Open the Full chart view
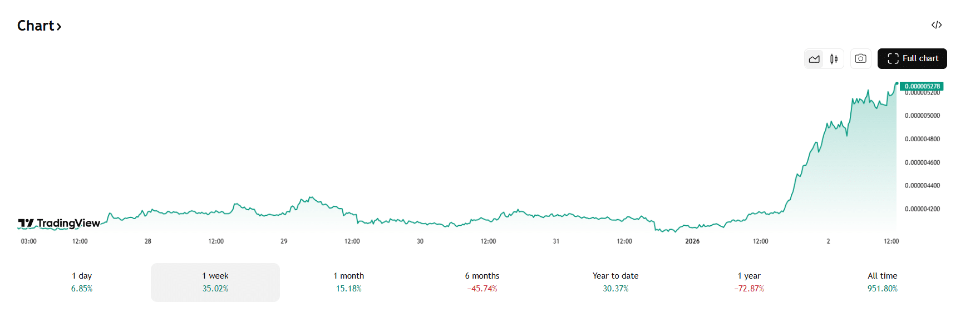This screenshot has width=980, height=317. coord(912,59)
